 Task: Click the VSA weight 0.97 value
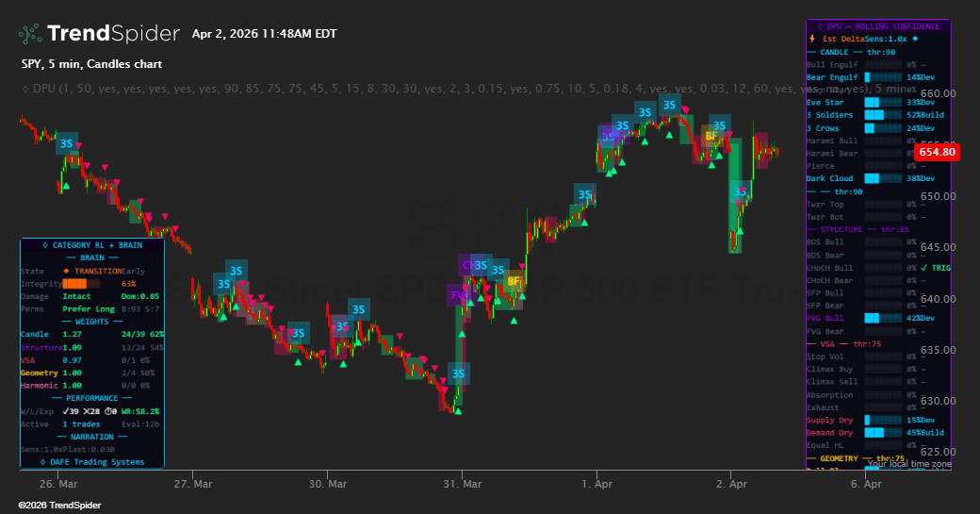(72, 360)
